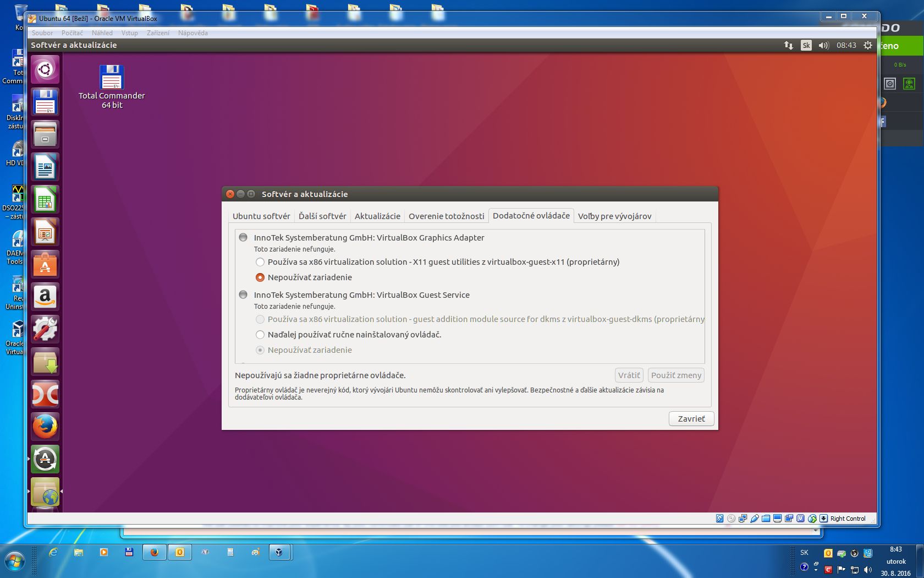
Task: Open the package installer box icon in launcher
Action: [45, 362]
